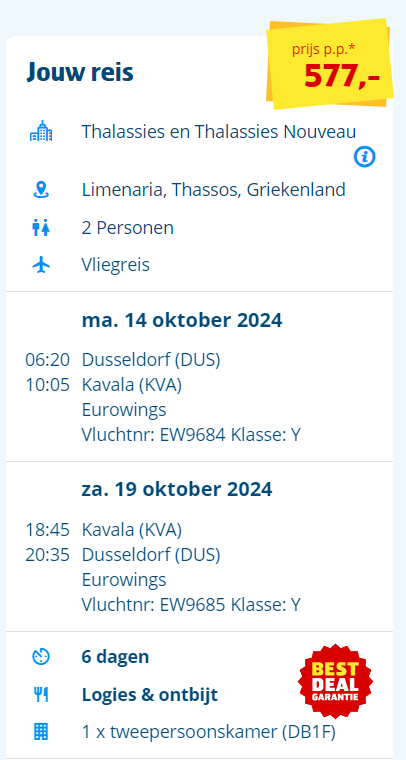Click the clock icon beside 6 dagen
The height and width of the screenshot is (760, 406).
(41, 657)
